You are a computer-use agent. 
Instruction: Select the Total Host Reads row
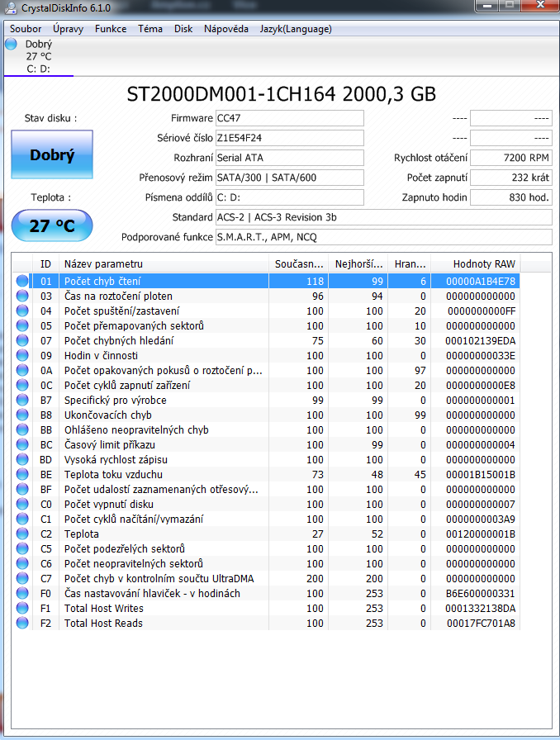pos(266,623)
